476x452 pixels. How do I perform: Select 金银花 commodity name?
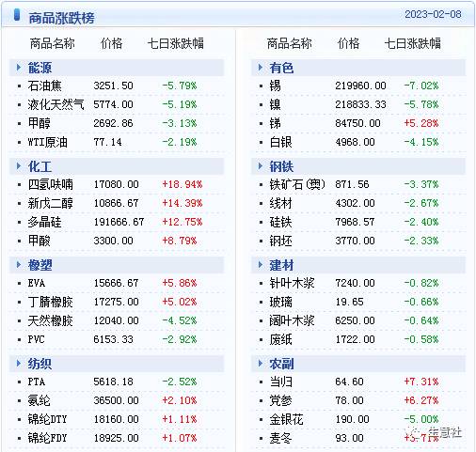(286, 419)
